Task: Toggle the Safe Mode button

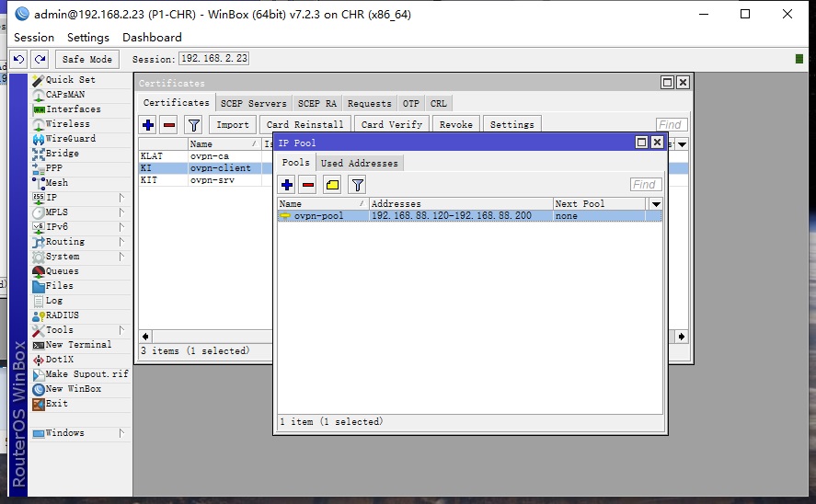Action: tap(87, 59)
